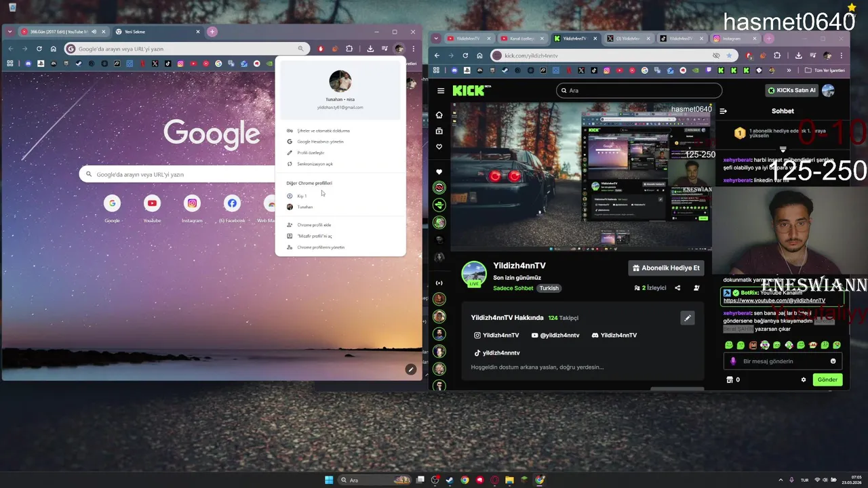Open Discord bookmark in left Chrome window

pyautogui.click(x=28, y=64)
